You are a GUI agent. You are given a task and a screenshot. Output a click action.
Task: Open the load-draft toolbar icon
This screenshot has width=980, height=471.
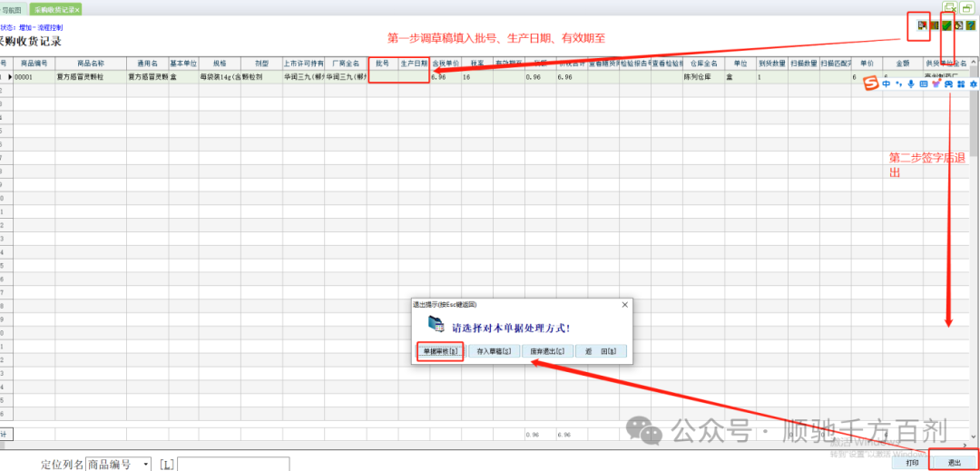(921, 25)
